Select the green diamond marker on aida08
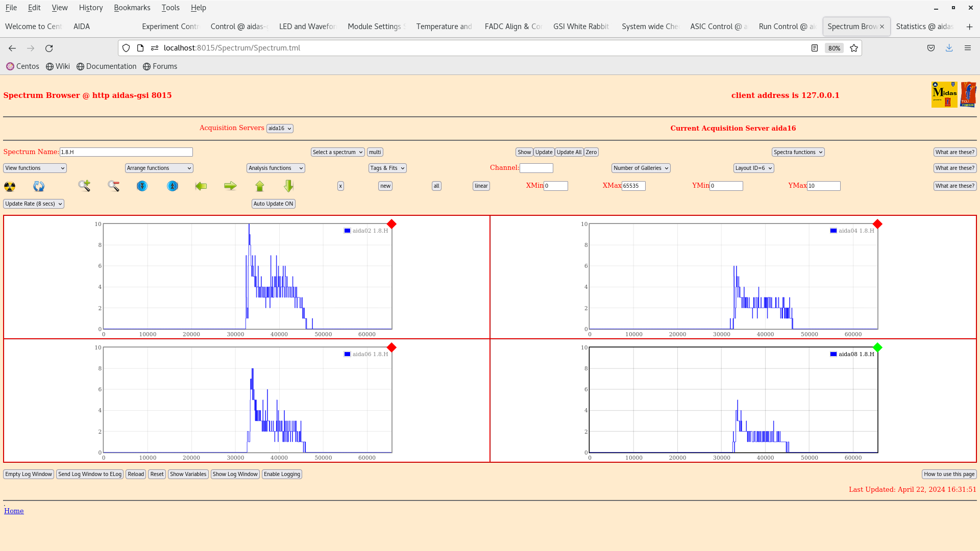Viewport: 980px width, 551px height. click(877, 347)
